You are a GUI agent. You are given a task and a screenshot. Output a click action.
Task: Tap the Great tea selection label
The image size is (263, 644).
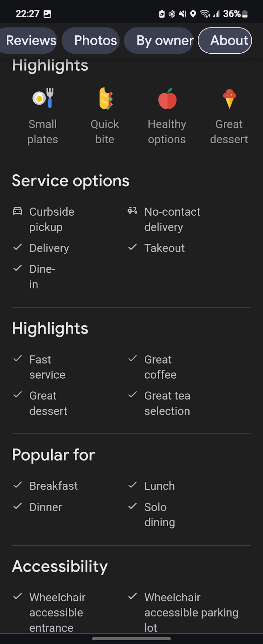pos(167,403)
